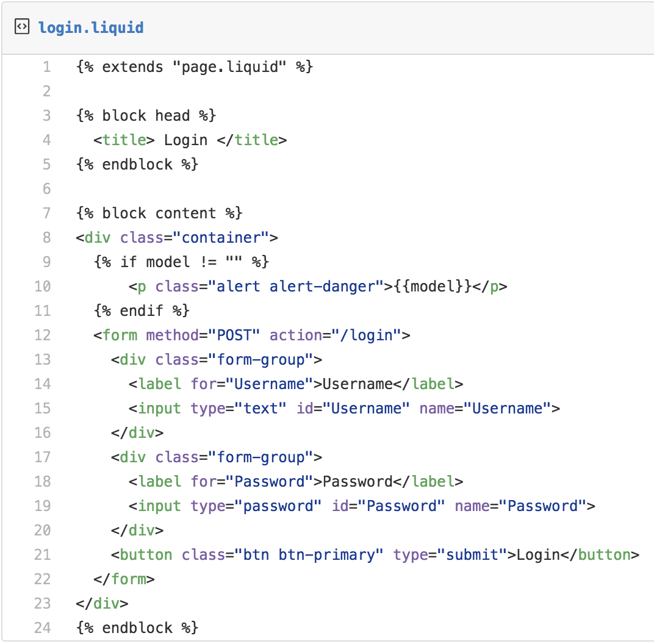Click the code file icon beside login.liquid
Viewport: 654px width, 644px height.
(x=21, y=27)
